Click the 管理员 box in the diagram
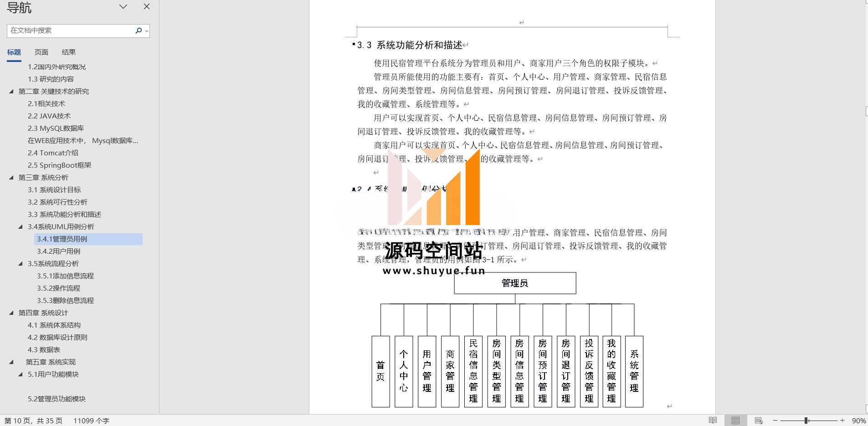868x426 pixels. point(515,283)
